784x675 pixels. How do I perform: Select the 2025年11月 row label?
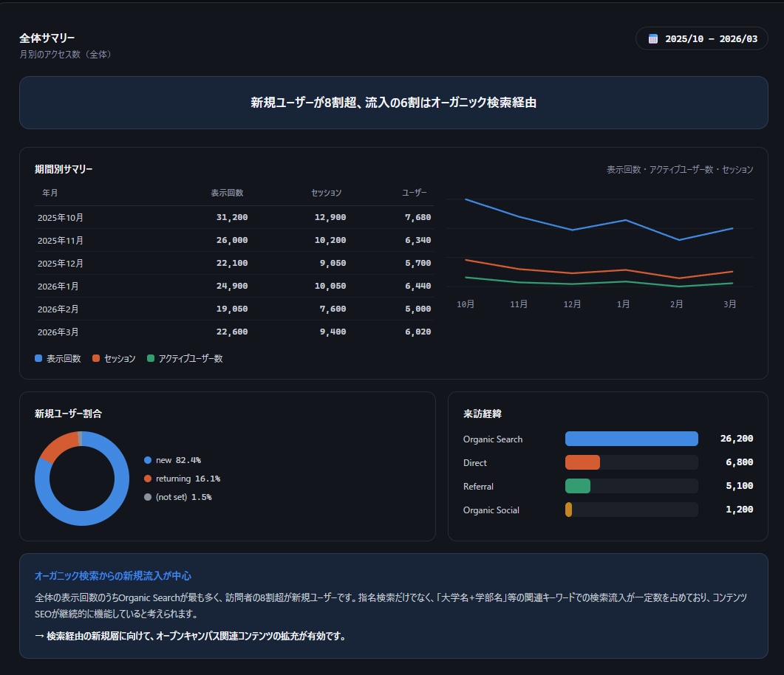pyautogui.click(x=61, y=240)
